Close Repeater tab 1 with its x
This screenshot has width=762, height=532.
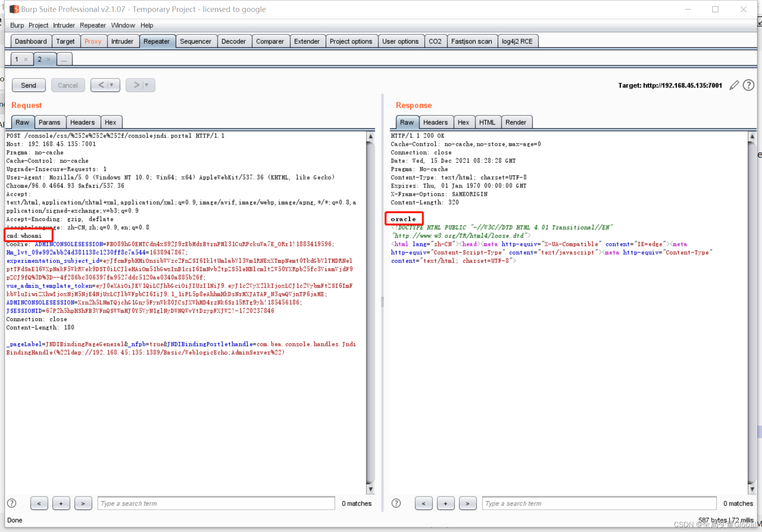26,60
